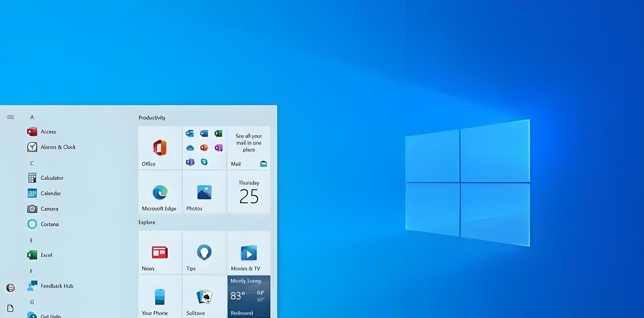Open the Calculator app in the list
644x318 pixels.
pyautogui.click(x=46, y=178)
